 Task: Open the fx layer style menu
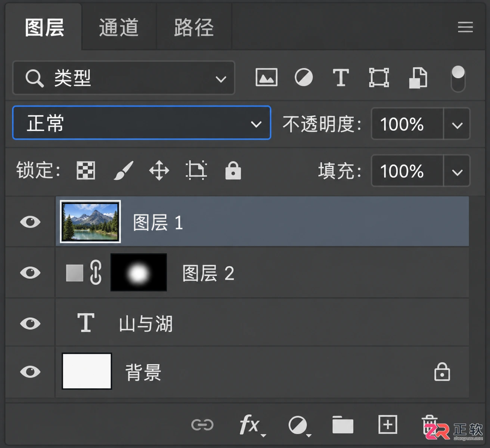point(252,425)
